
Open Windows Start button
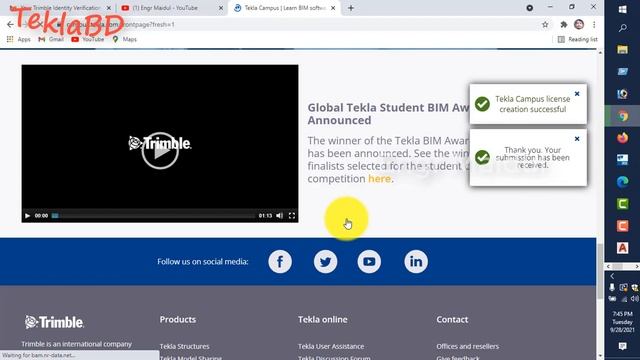622,9
